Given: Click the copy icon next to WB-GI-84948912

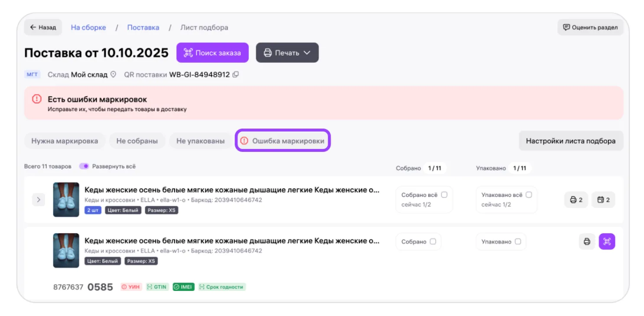Looking at the screenshot, I should click(236, 74).
